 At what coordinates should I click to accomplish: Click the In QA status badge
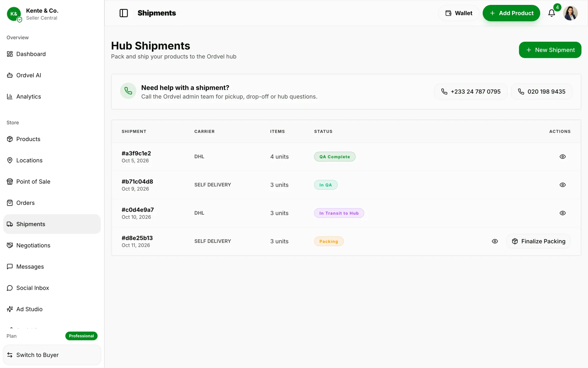click(326, 185)
